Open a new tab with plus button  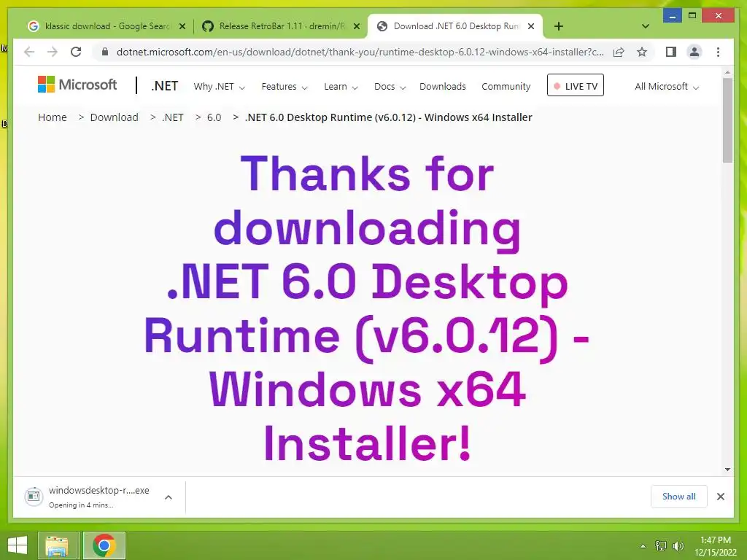[x=559, y=26]
